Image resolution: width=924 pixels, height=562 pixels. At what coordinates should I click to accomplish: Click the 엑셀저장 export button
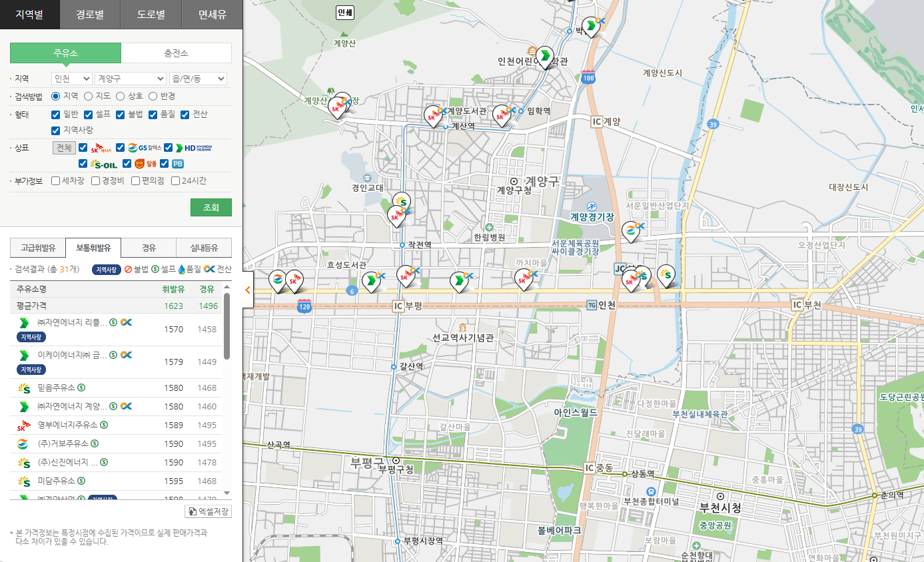(x=208, y=511)
